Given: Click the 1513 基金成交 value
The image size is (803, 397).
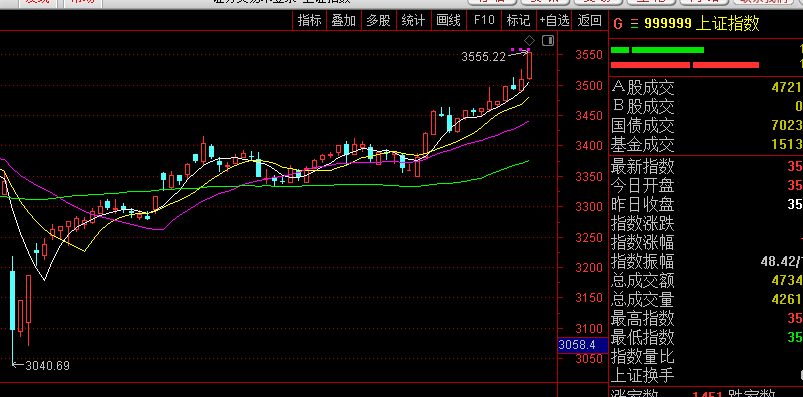Looking at the screenshot, I should [787, 145].
